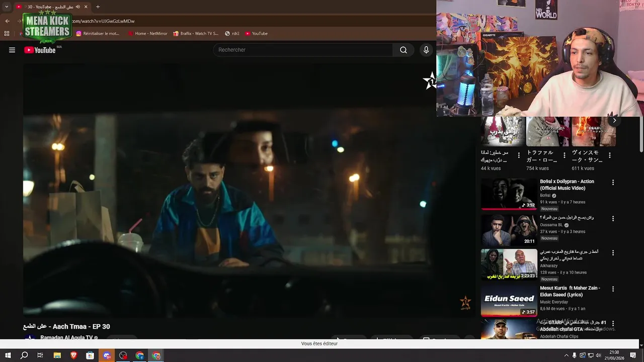The height and width of the screenshot is (362, 644).
Task: Open Bo9al x Dollypran Action thumbnail
Action: click(509, 194)
